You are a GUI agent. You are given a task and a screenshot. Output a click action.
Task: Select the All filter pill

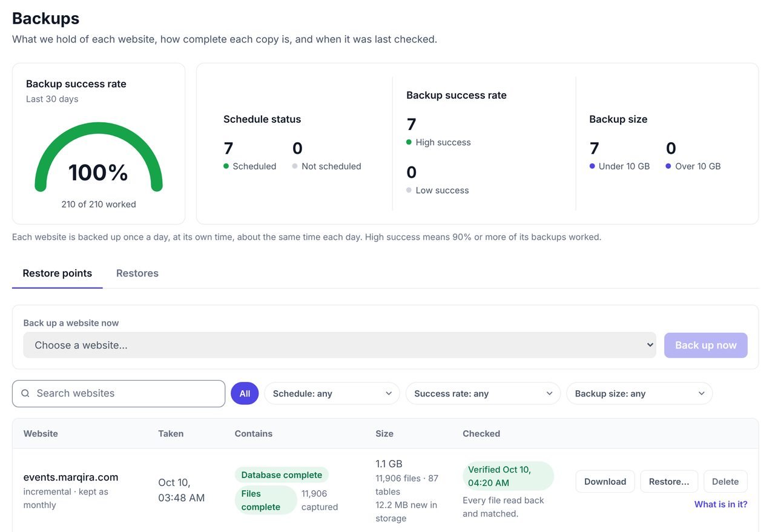[245, 393]
